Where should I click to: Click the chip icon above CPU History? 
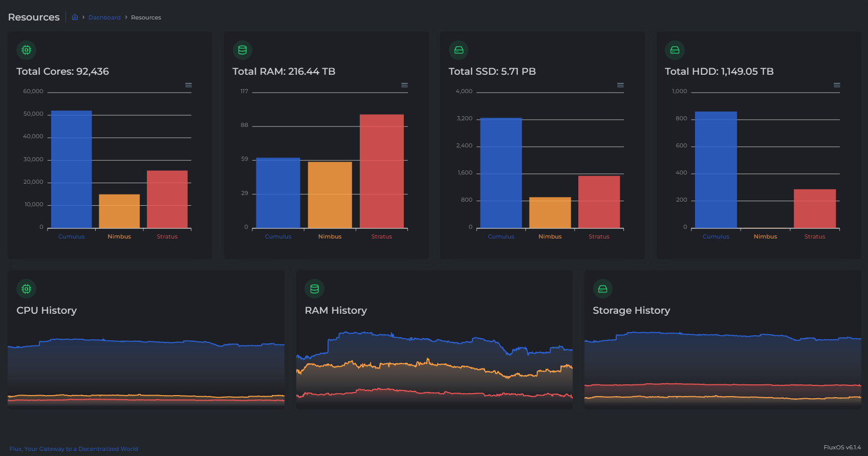27,289
